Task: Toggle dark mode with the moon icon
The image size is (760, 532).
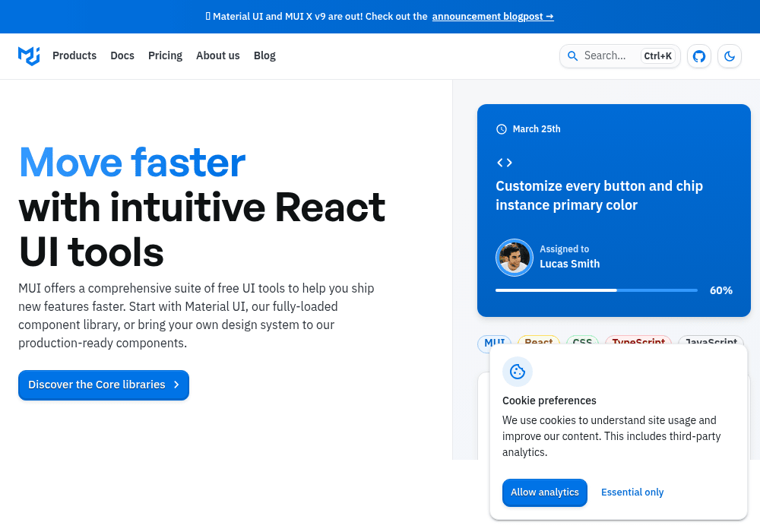Action: coord(730,56)
